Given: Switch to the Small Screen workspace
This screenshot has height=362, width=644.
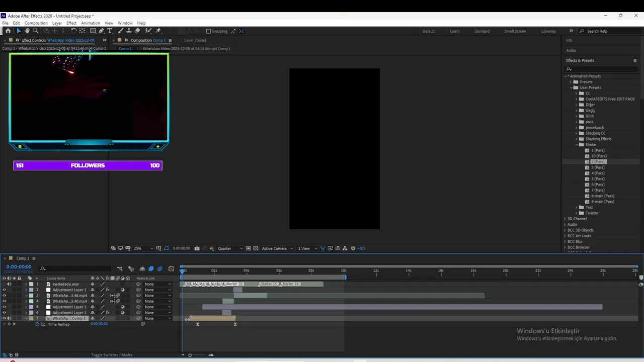Looking at the screenshot, I should (515, 31).
